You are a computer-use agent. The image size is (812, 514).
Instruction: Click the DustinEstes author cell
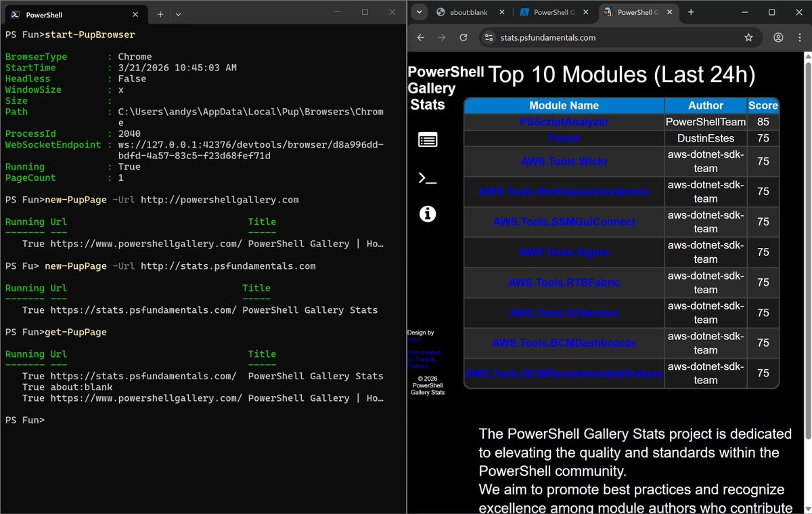click(x=706, y=138)
